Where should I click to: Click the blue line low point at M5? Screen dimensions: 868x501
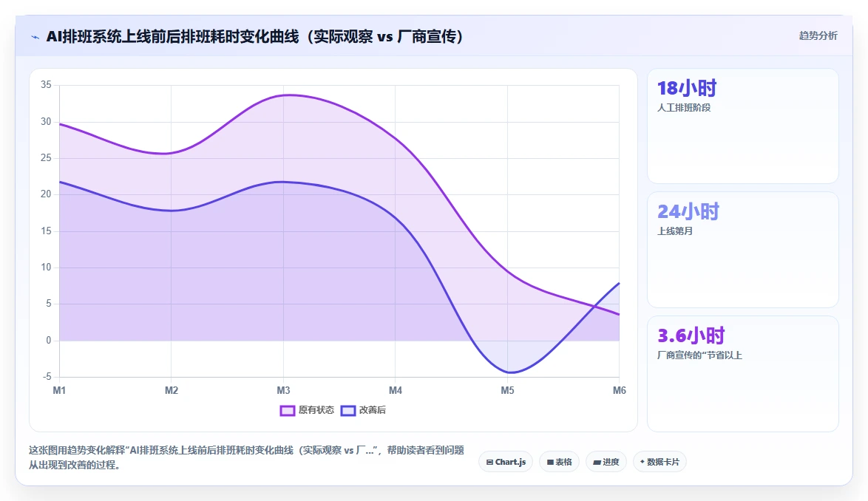pos(510,372)
